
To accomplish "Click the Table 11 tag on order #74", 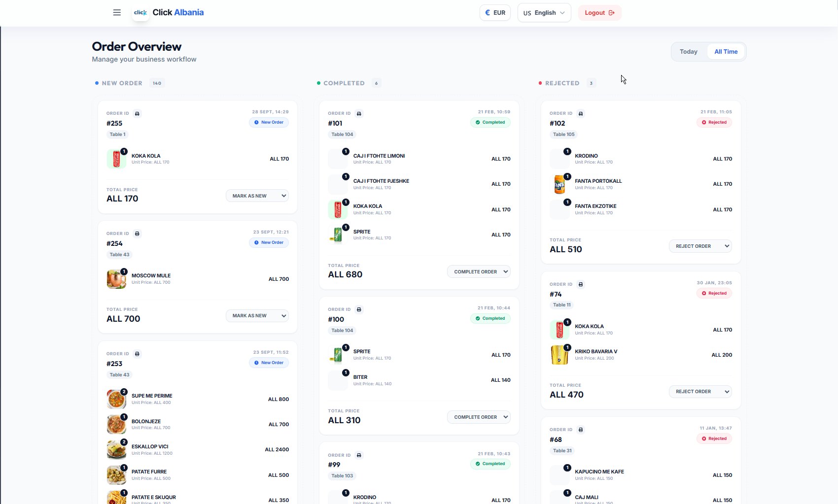I will (562, 305).
